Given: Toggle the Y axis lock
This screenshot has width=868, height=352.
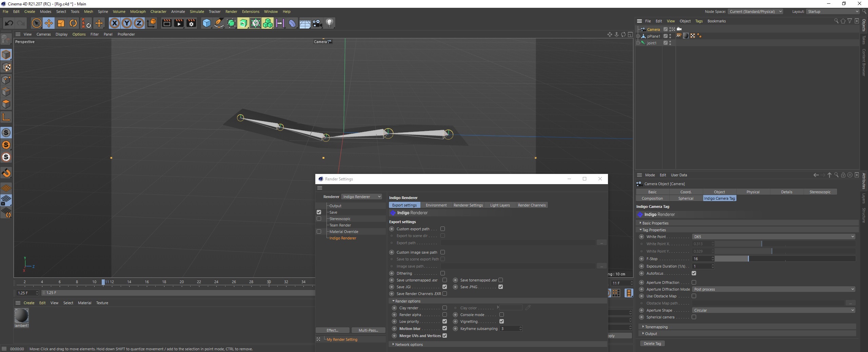Looking at the screenshot, I should click(127, 23).
